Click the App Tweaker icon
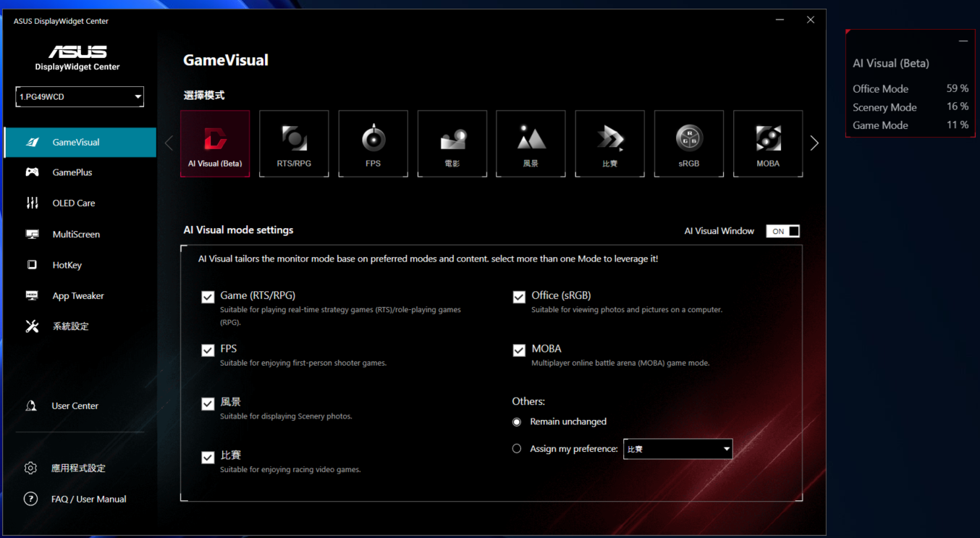The width and height of the screenshot is (980, 538). (33, 295)
